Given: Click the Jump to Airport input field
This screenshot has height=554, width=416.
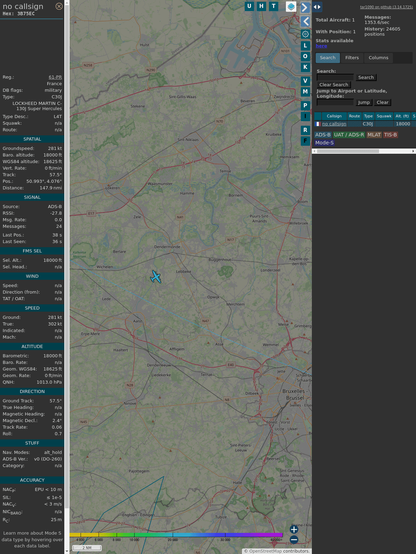Looking at the screenshot, I should [x=335, y=102].
